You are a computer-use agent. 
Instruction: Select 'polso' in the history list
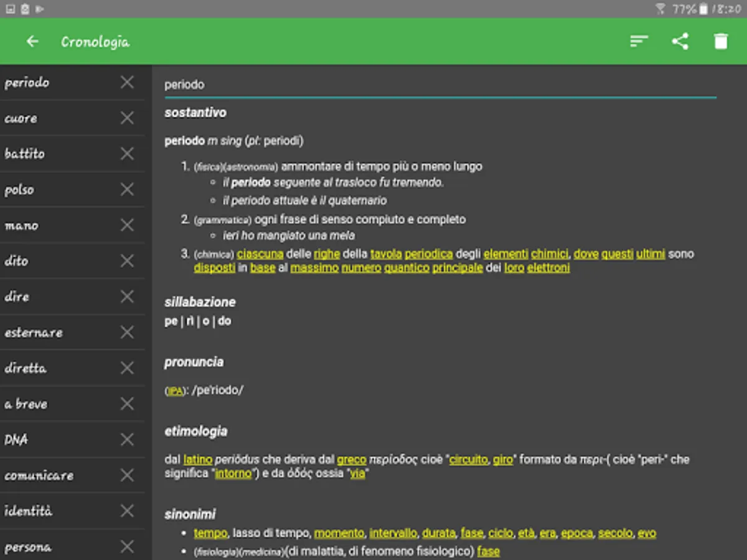[x=19, y=190]
